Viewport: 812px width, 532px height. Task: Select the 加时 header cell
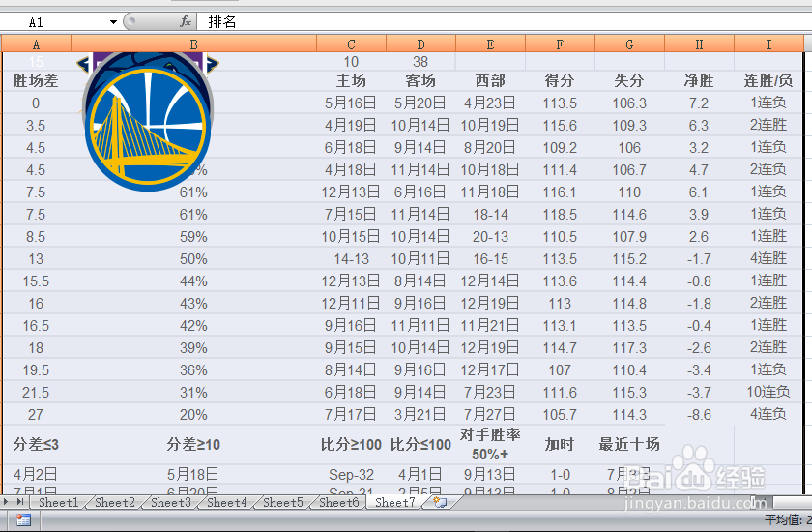pos(560,444)
